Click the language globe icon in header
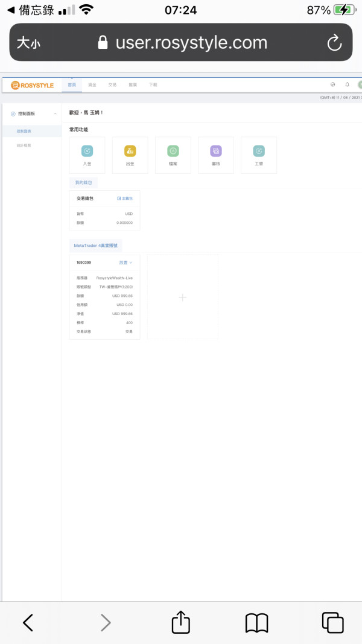This screenshot has width=362, height=644. [332, 84]
